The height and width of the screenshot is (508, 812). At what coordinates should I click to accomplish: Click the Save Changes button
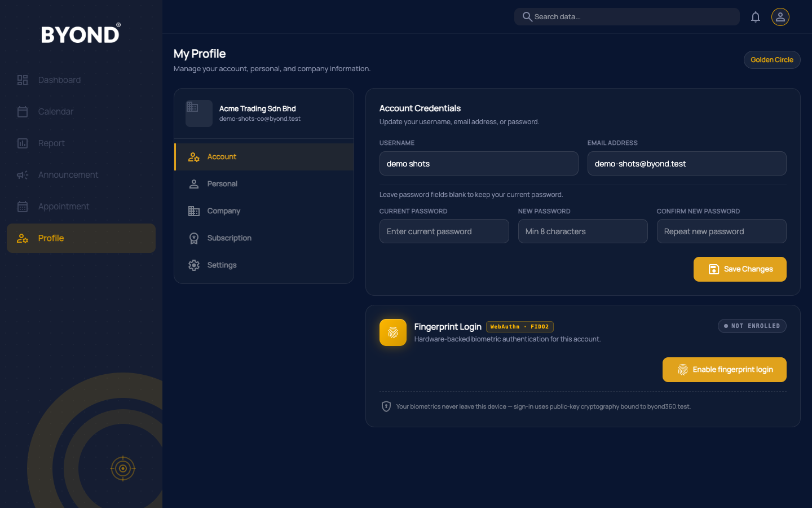click(x=740, y=269)
